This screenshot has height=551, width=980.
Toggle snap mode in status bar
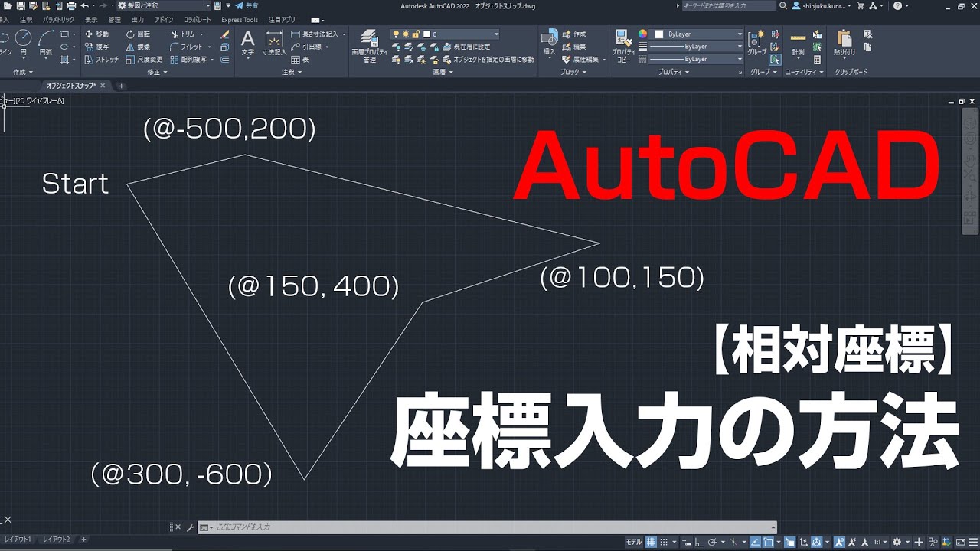tap(665, 541)
